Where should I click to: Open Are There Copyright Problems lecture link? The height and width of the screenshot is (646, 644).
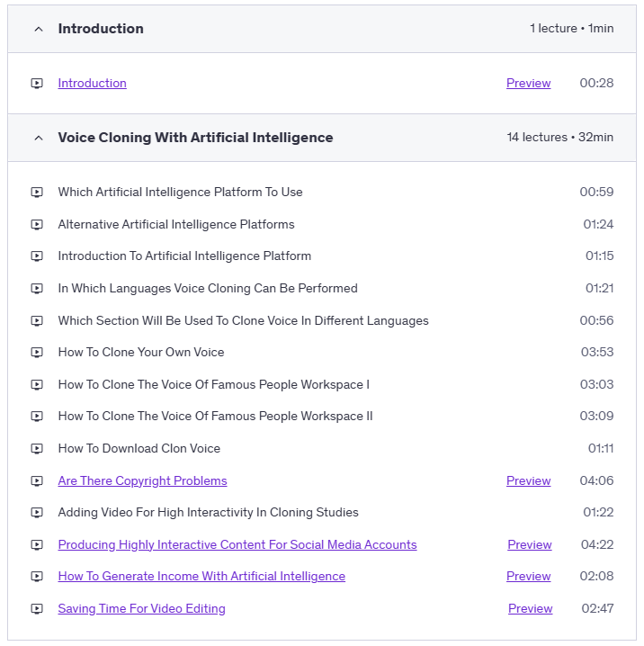click(142, 481)
